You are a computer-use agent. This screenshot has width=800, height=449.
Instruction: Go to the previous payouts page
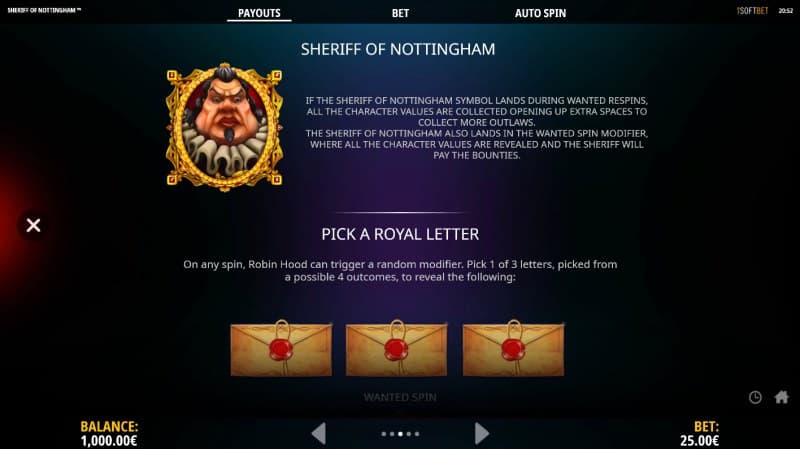tap(319, 434)
